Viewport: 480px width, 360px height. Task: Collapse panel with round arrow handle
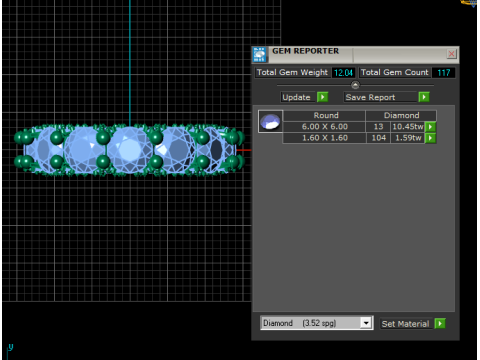click(x=355, y=85)
